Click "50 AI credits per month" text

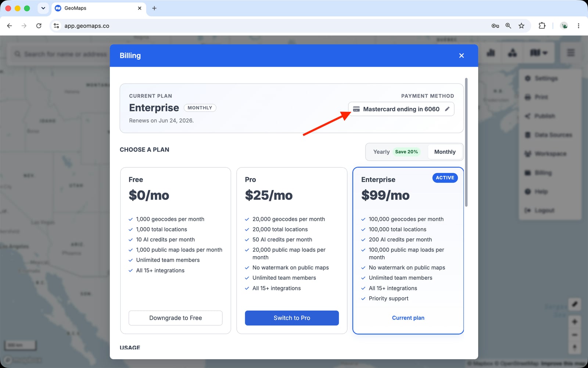(x=282, y=240)
